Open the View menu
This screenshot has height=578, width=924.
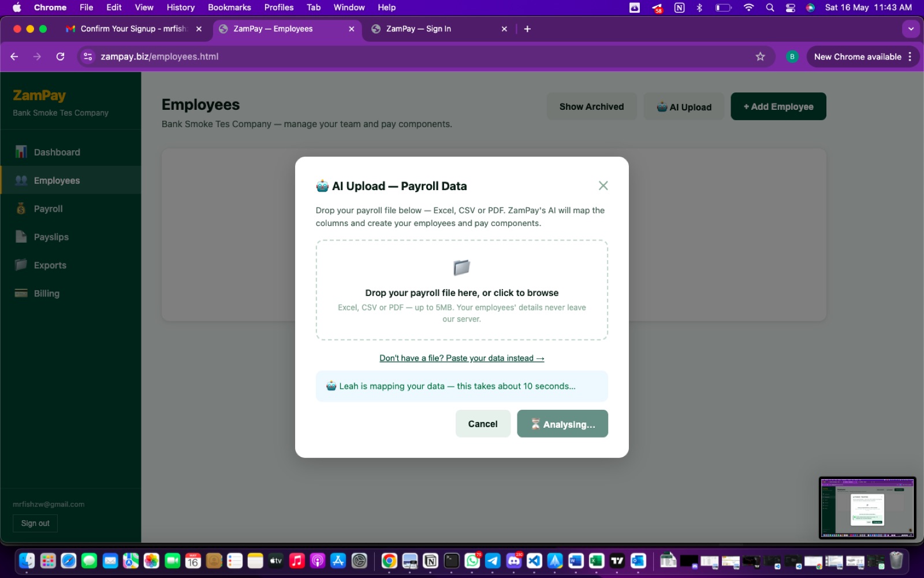(x=144, y=8)
